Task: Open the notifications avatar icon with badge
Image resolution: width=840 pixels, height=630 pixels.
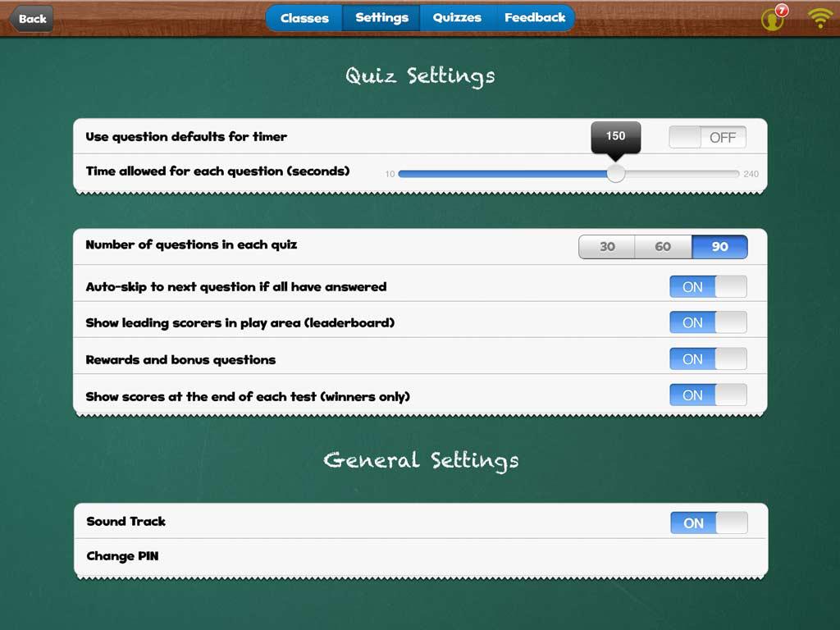Action: click(774, 18)
